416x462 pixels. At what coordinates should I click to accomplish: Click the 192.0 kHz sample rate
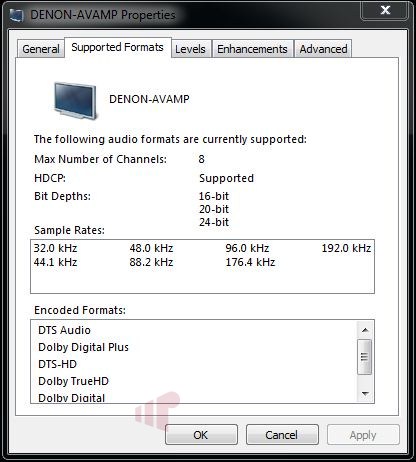[x=346, y=248]
